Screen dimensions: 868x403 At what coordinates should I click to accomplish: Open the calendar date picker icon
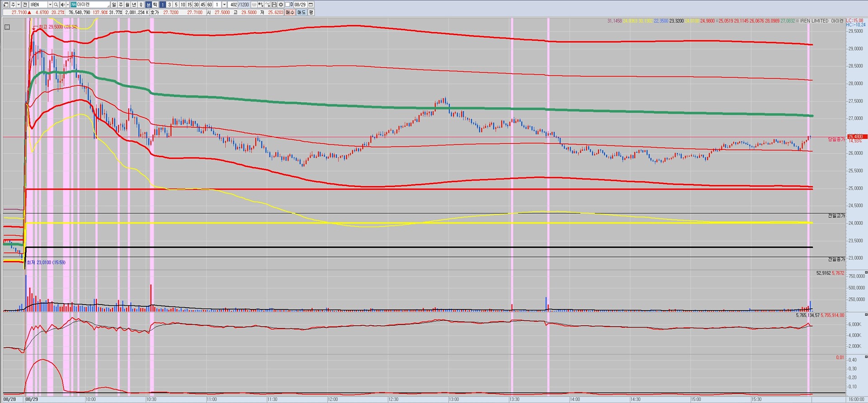pyautogui.click(x=311, y=5)
